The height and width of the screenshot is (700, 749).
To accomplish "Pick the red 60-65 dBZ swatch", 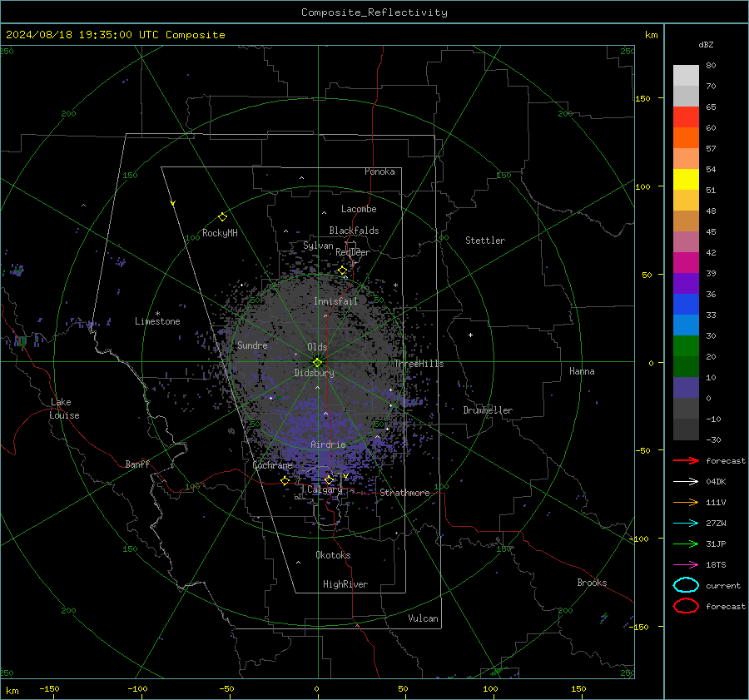I will [x=686, y=117].
